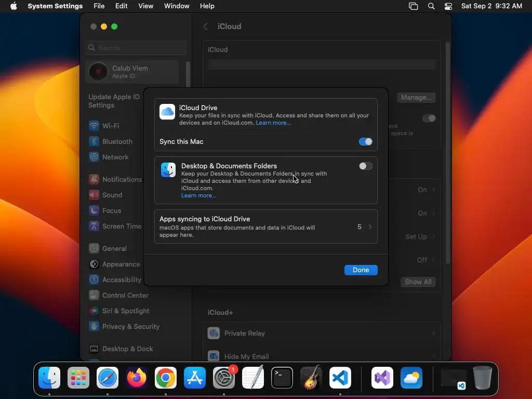The height and width of the screenshot is (399, 532).
Task: Focus the Search field in sidebar
Action: click(x=136, y=48)
